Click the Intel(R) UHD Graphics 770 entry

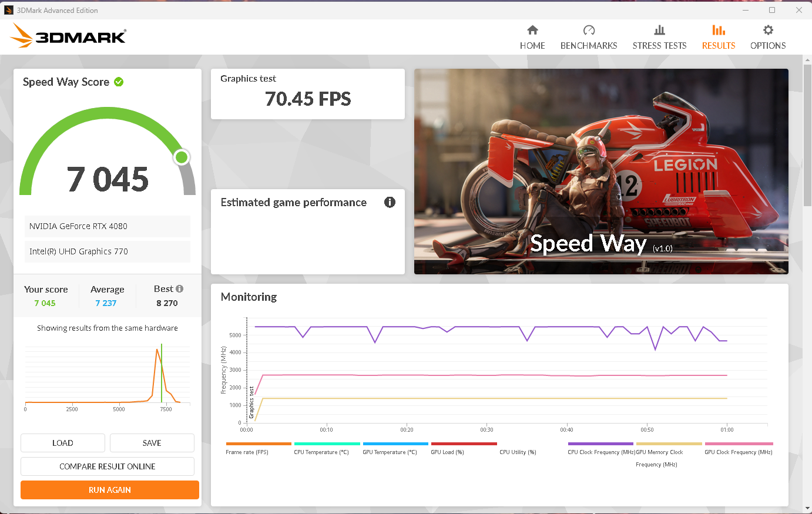[108, 251]
